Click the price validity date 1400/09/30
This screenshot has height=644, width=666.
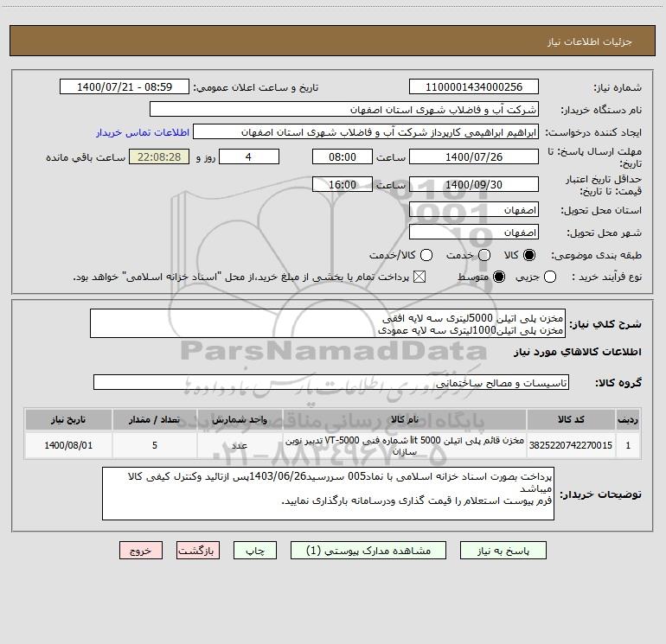coord(474,184)
